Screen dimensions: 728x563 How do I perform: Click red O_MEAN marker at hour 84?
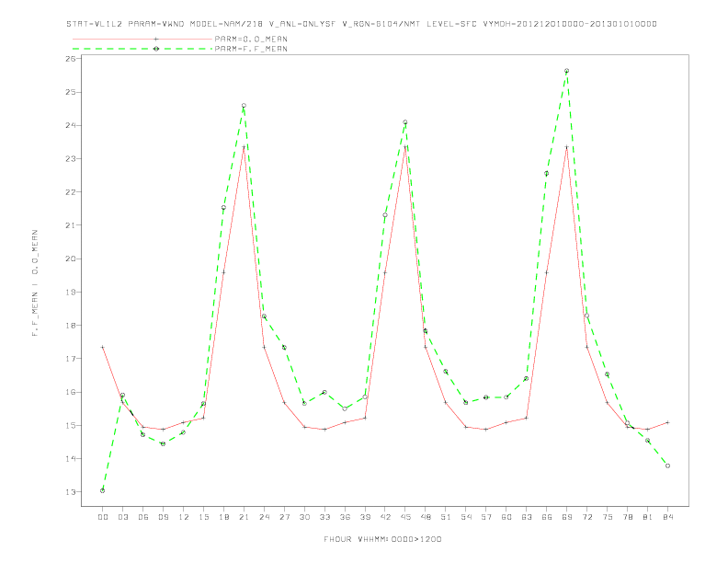[667, 422]
